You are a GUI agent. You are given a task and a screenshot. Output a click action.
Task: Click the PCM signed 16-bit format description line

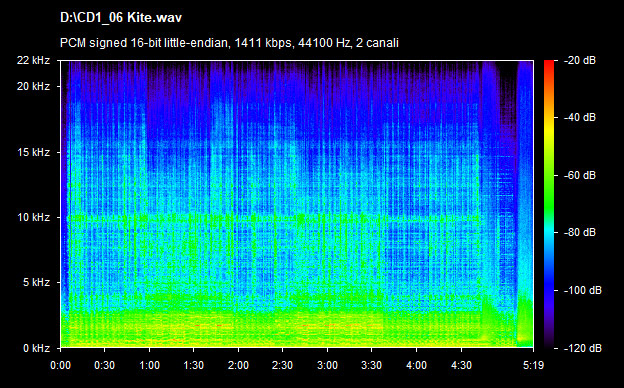229,43
